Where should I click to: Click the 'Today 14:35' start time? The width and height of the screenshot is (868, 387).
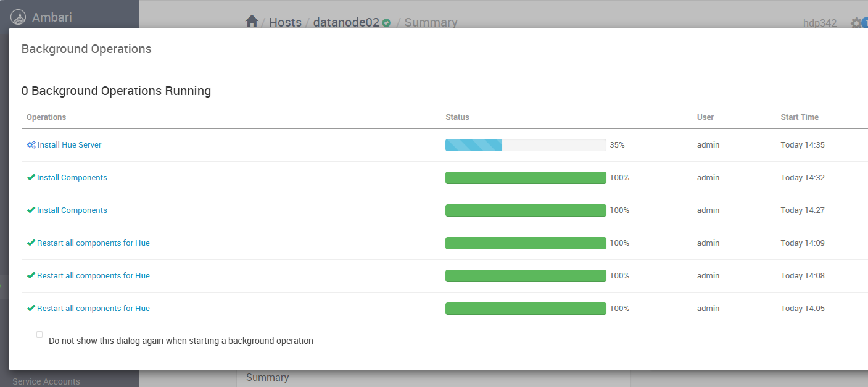pyautogui.click(x=803, y=145)
